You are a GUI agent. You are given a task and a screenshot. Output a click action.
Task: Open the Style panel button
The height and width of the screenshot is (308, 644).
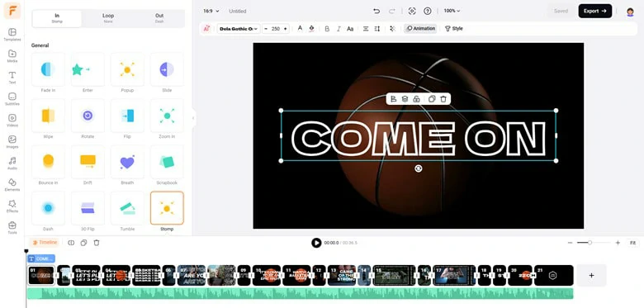pyautogui.click(x=454, y=28)
